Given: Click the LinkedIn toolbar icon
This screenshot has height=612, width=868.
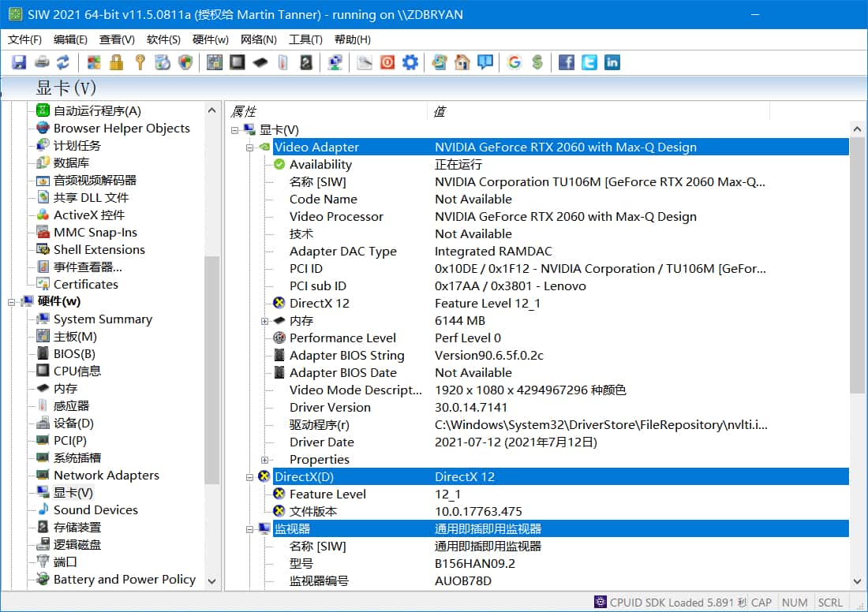Looking at the screenshot, I should tap(612, 62).
